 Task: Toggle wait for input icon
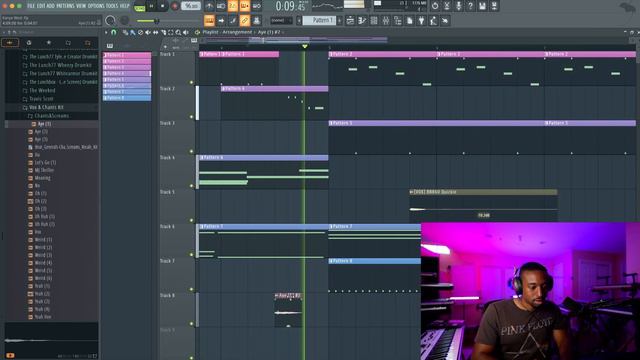(221, 6)
